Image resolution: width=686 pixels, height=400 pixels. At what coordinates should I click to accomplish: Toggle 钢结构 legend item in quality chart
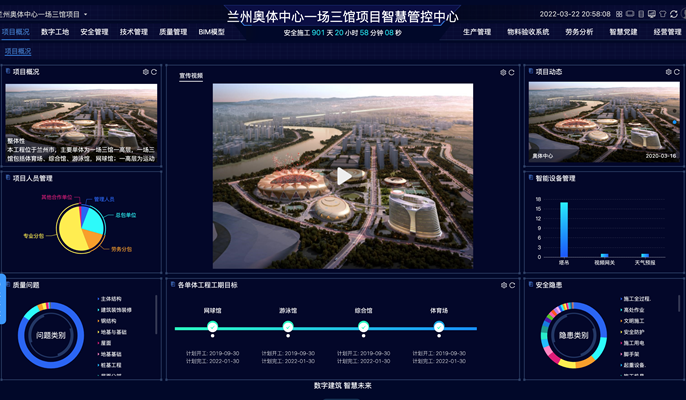click(x=111, y=321)
